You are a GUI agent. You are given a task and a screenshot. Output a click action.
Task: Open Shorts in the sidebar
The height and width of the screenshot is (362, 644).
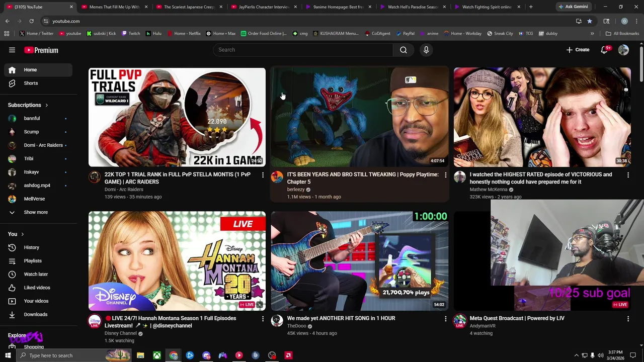(38, 83)
